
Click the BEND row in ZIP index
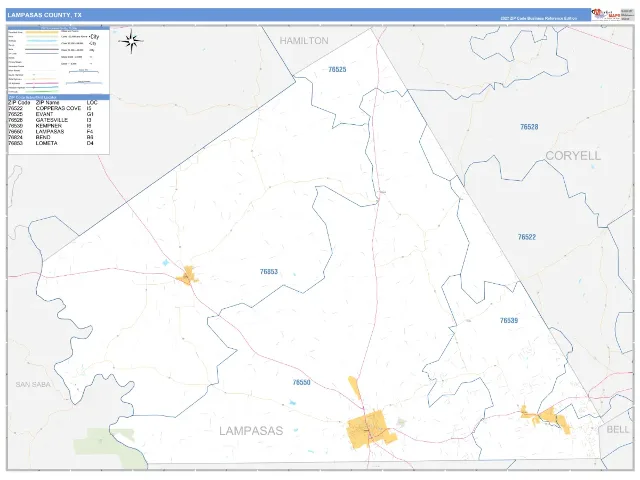[51, 138]
